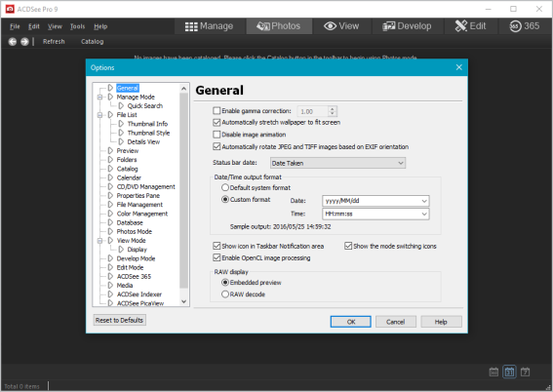
Task: Click the gamma correction value stepper
Action: 332,111
